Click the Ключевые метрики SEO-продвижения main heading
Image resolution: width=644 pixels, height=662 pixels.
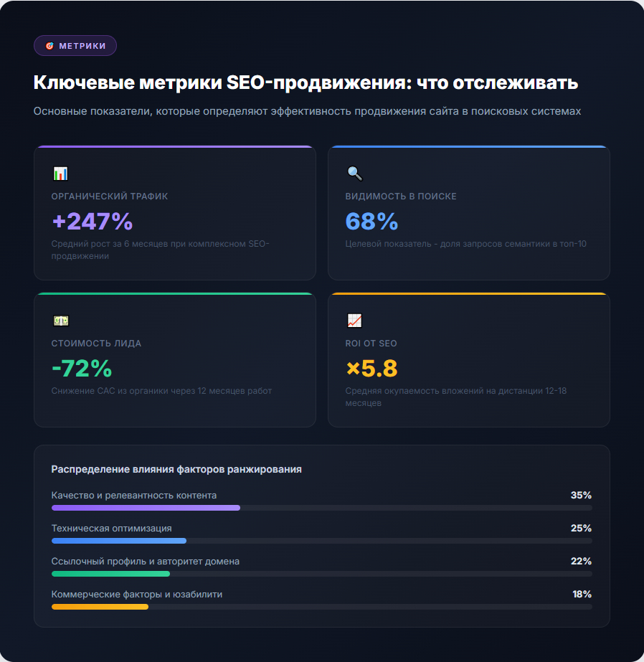[306, 83]
